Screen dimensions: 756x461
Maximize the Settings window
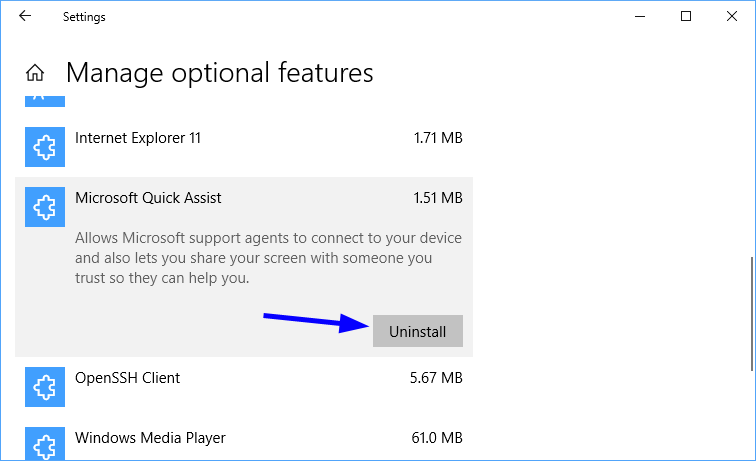(x=686, y=16)
